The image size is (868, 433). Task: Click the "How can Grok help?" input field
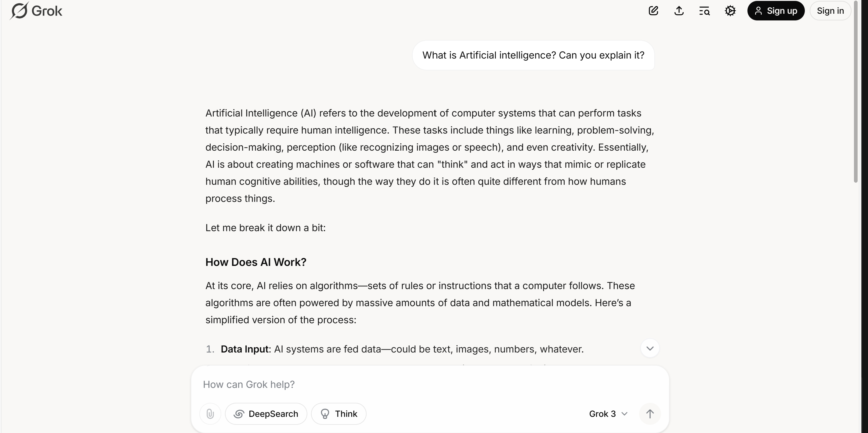pos(430,385)
